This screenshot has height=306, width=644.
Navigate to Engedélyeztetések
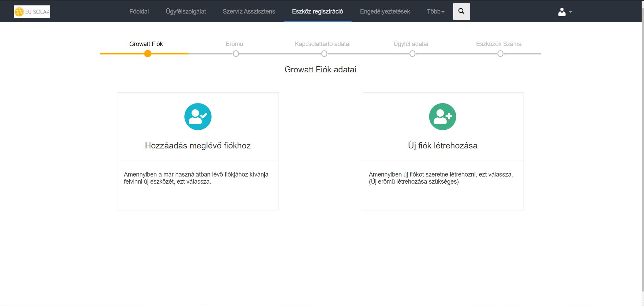385,11
